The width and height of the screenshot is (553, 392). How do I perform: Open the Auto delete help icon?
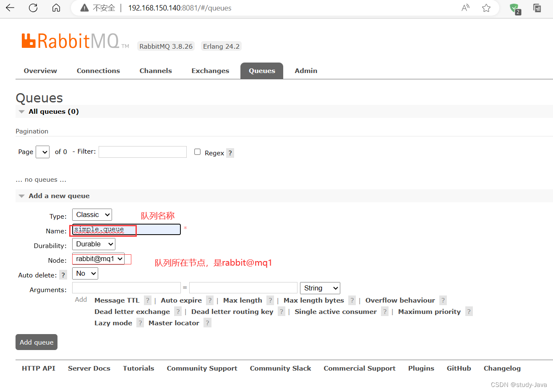pyautogui.click(x=63, y=274)
